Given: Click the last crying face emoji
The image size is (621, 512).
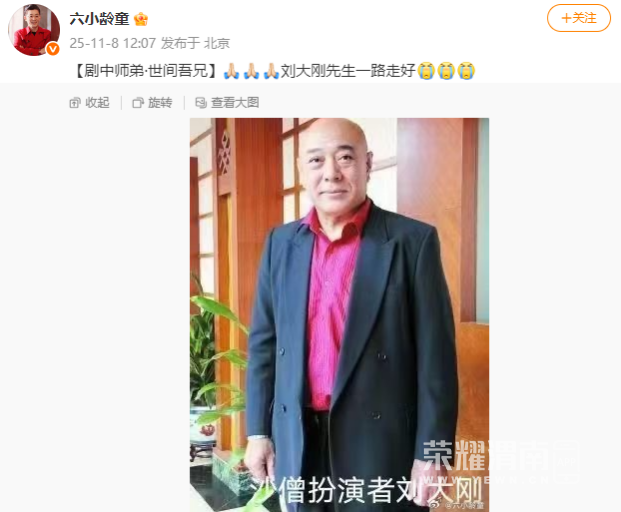Looking at the screenshot, I should (466, 71).
